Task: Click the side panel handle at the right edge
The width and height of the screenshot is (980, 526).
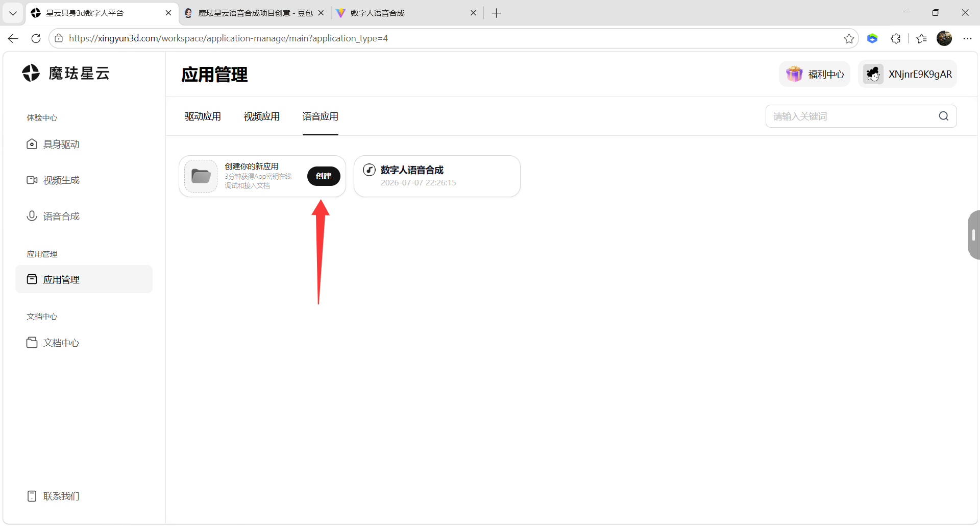Action: (973, 235)
